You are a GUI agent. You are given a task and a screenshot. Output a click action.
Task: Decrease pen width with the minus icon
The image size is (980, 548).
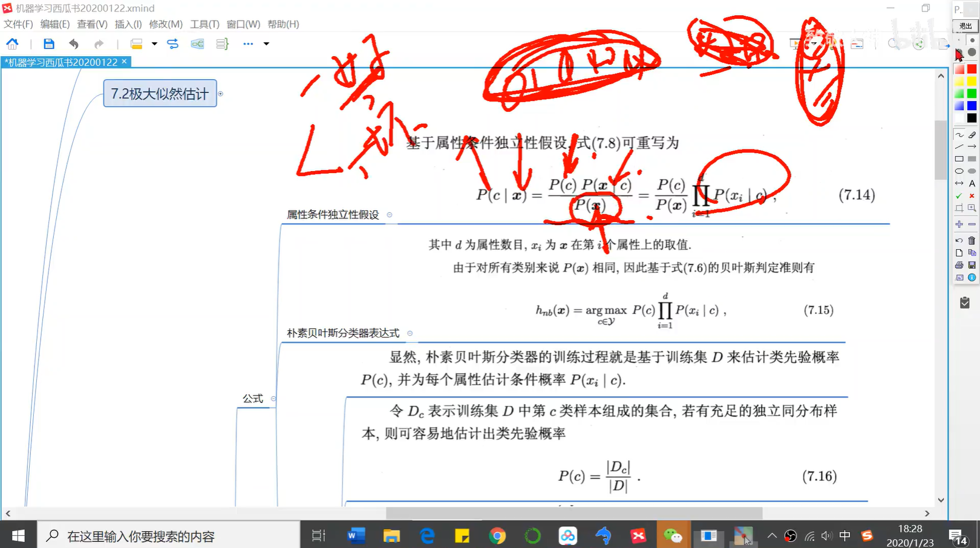tap(972, 224)
